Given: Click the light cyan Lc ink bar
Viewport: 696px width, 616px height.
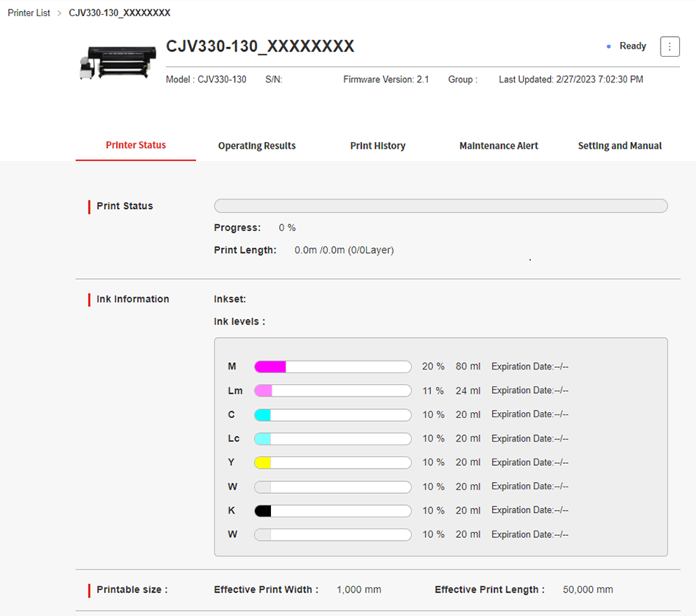Looking at the screenshot, I should (x=332, y=439).
